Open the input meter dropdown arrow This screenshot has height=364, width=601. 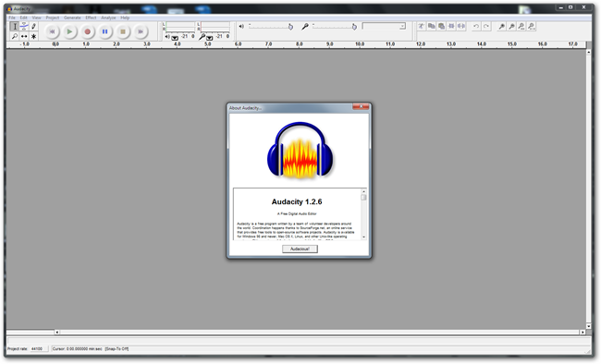(209, 38)
